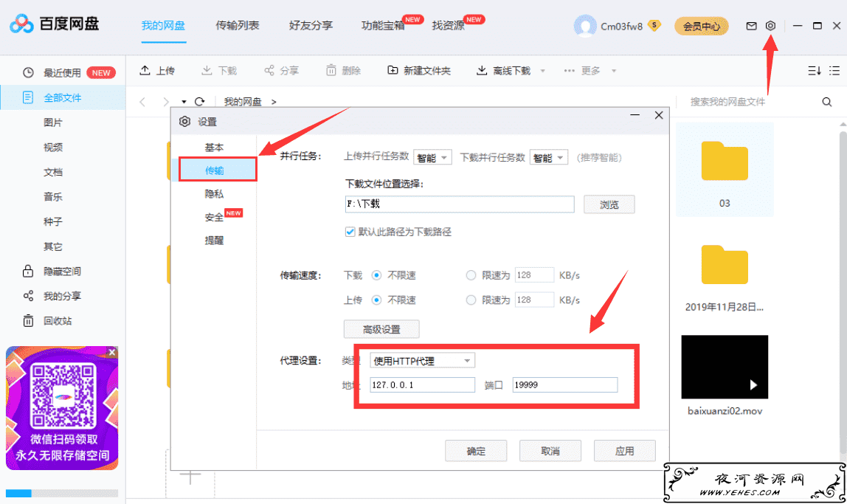847x504 pixels.
Task: Click the gold membership badge icon
Action: point(654,25)
